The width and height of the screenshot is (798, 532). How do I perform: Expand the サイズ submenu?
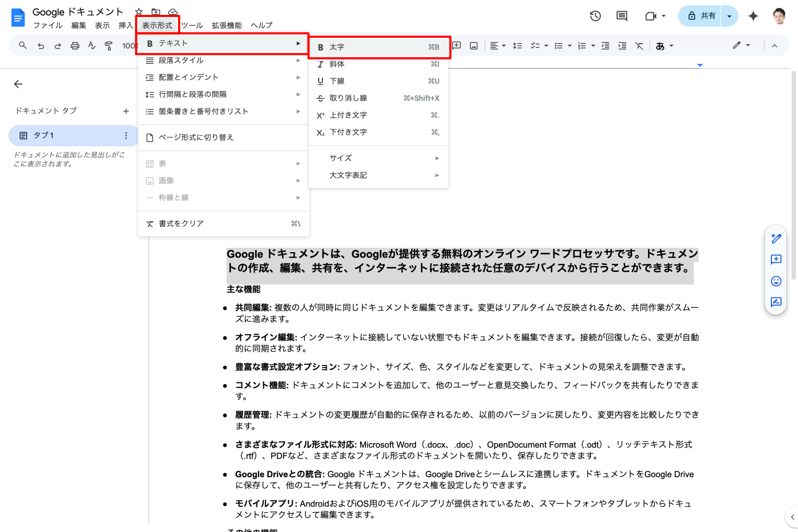[378, 158]
